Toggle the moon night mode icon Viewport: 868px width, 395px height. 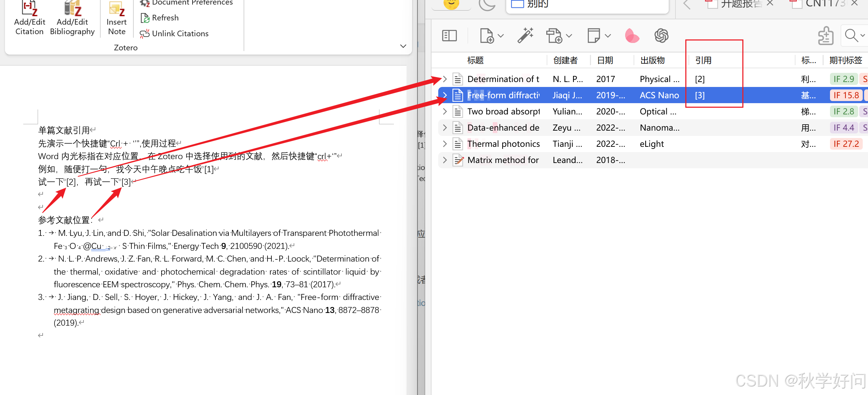pos(487,5)
